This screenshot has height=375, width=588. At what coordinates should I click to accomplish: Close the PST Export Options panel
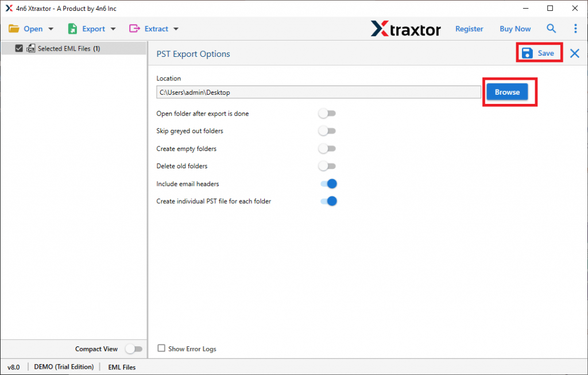(574, 53)
